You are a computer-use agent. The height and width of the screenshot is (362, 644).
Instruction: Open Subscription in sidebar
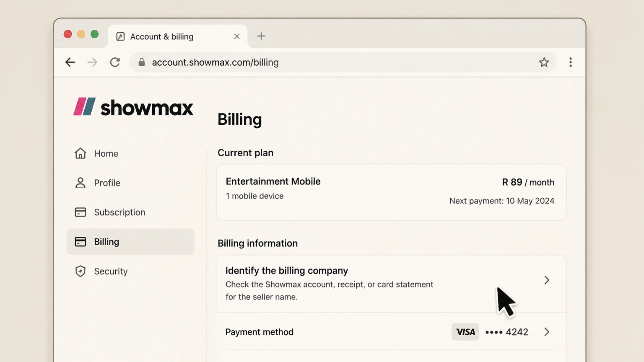[130, 212]
